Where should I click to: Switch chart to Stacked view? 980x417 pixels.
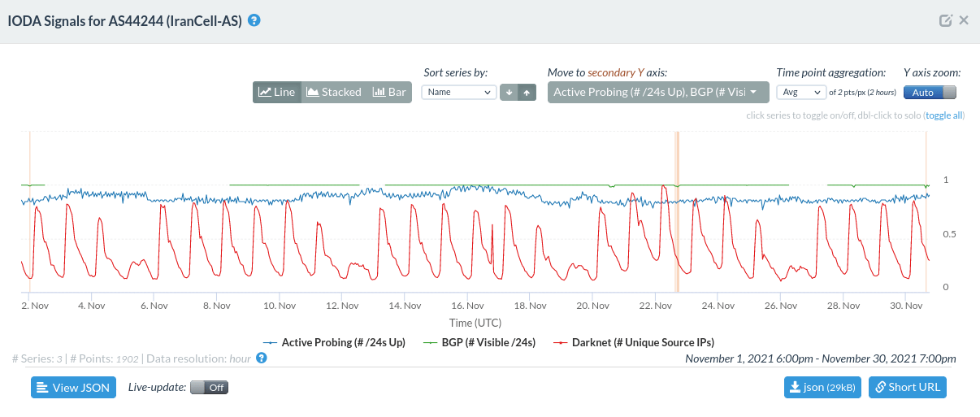(x=334, y=92)
